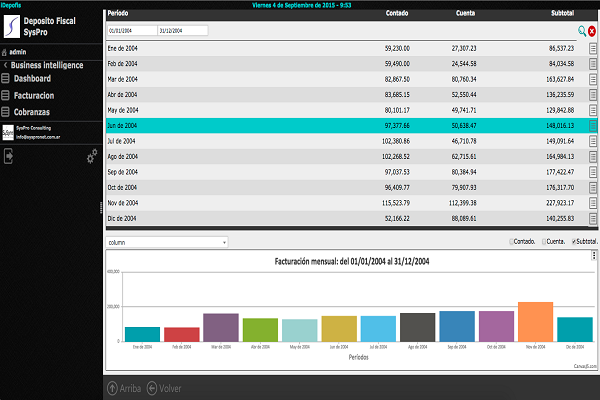Click the logout door icon
The width and height of the screenshot is (600, 400).
(8, 156)
